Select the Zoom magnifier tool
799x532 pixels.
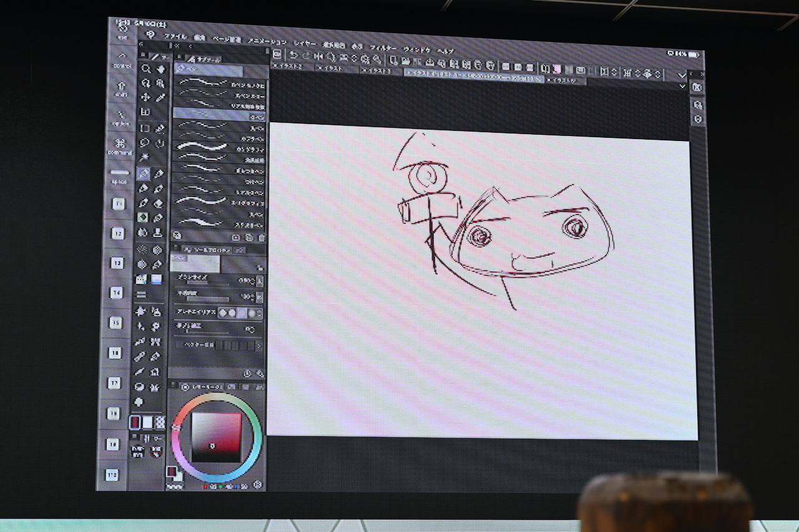click(x=145, y=69)
